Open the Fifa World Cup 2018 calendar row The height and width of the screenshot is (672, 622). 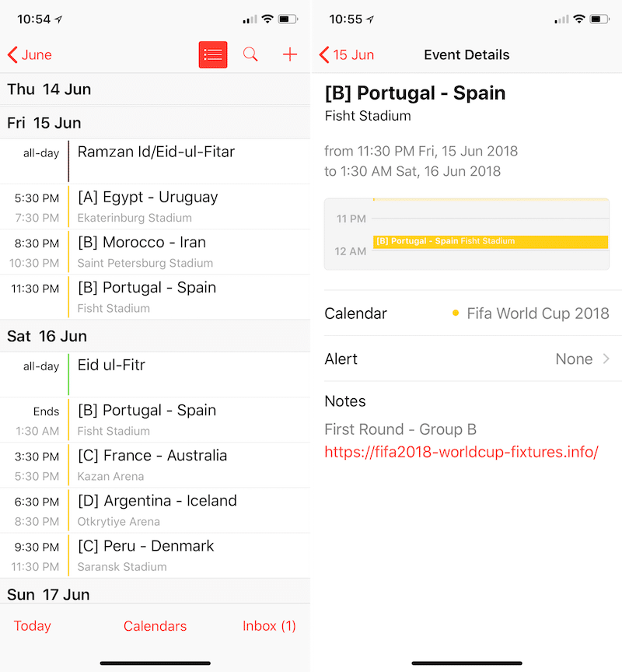(466, 313)
